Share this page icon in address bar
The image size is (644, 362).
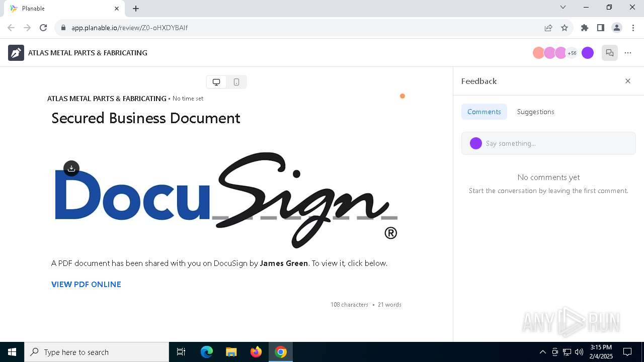pos(548,28)
